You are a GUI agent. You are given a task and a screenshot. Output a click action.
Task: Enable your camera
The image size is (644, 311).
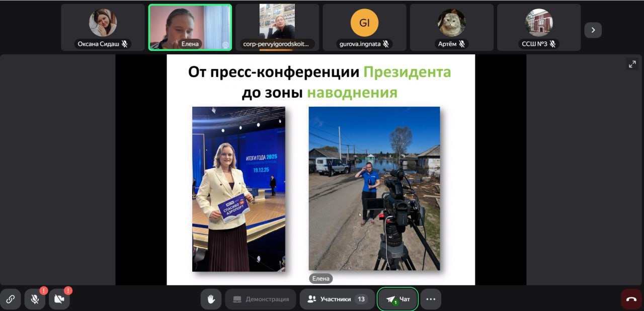(59, 299)
